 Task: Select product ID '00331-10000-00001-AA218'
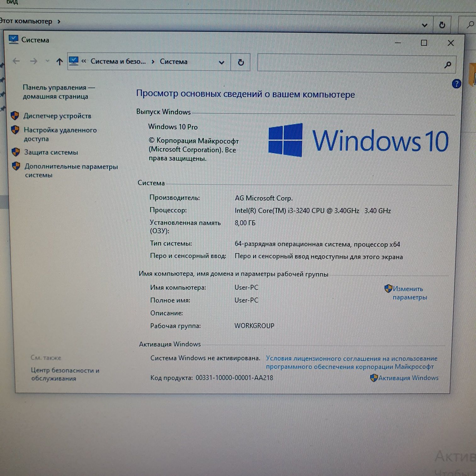coord(234,377)
